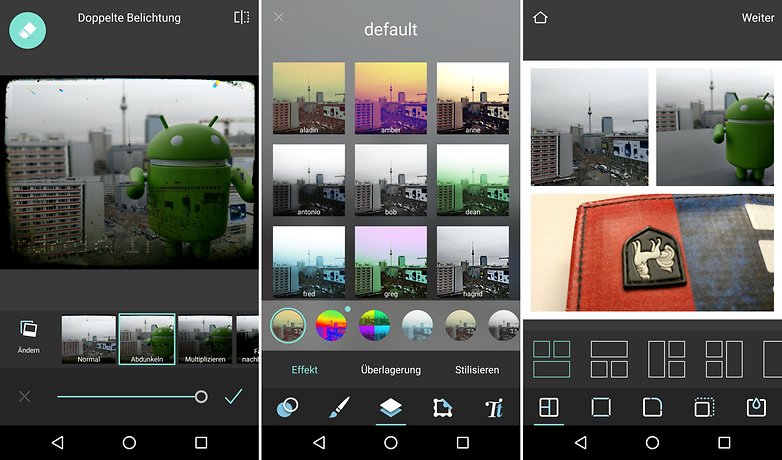Apply the amber filter
The height and width of the screenshot is (460, 782).
tap(391, 98)
